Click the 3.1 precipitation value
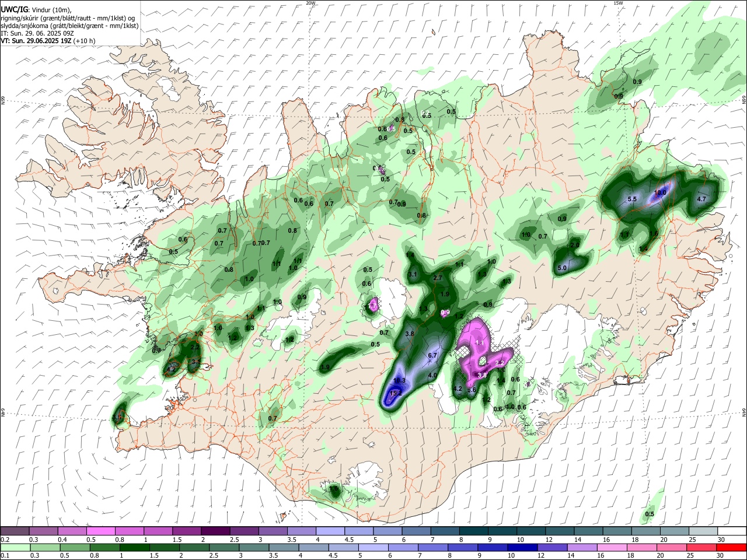This screenshot has width=747, height=560. pos(413,274)
